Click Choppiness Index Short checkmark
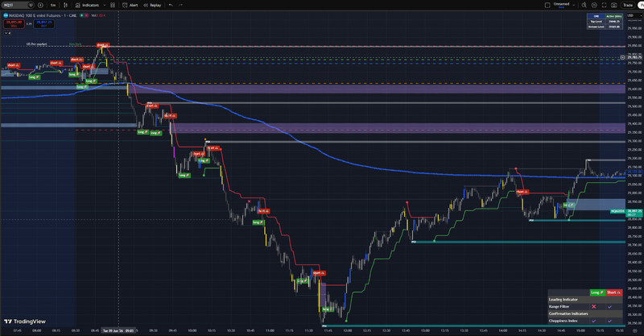Viewport: 644px width, 336px height. tap(609, 321)
